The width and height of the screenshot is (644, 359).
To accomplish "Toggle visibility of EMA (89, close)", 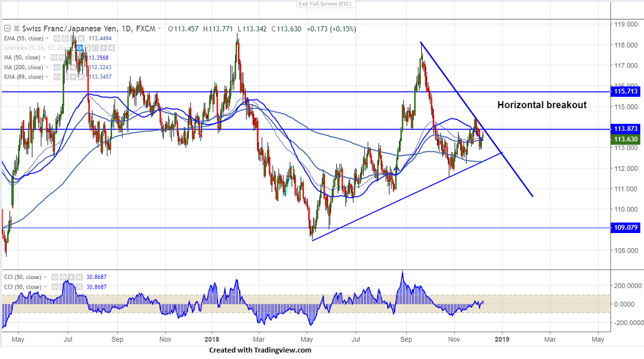I will (x=57, y=77).
